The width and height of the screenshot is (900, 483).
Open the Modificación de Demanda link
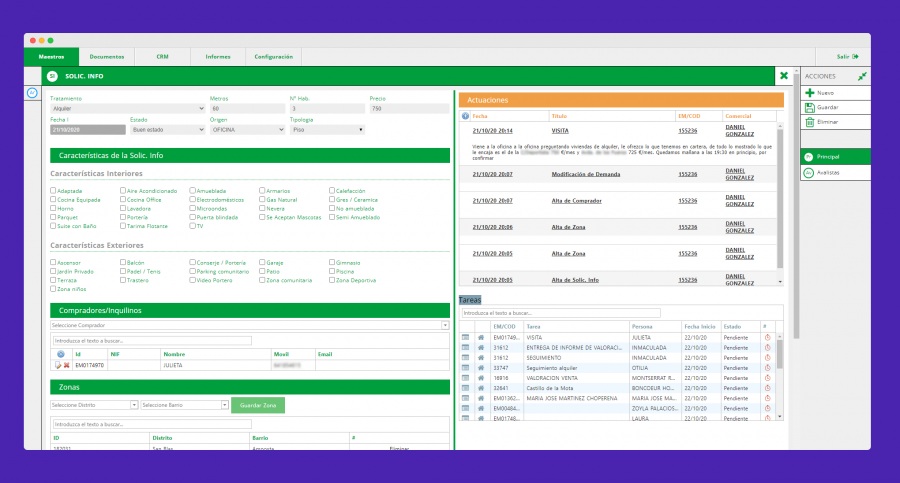[585, 174]
